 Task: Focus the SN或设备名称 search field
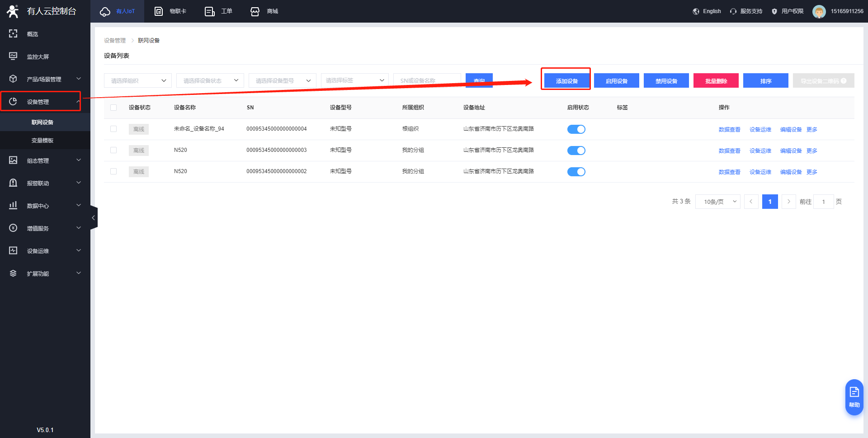coord(427,80)
